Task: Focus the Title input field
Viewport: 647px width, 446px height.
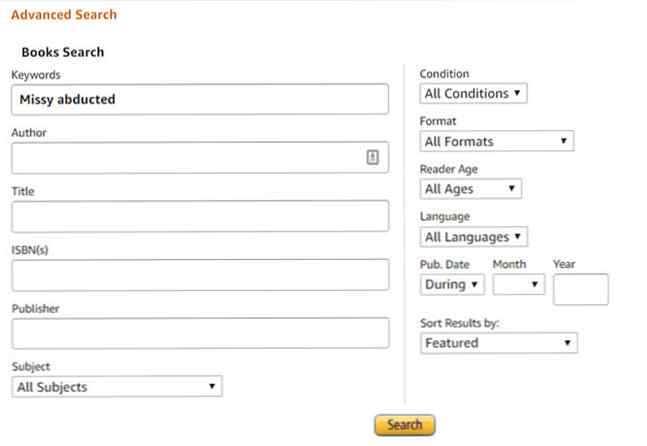Action: coord(200,216)
